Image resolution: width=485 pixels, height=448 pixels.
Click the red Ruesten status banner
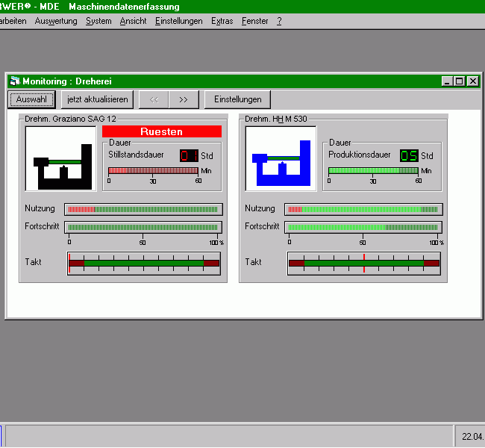(x=162, y=131)
